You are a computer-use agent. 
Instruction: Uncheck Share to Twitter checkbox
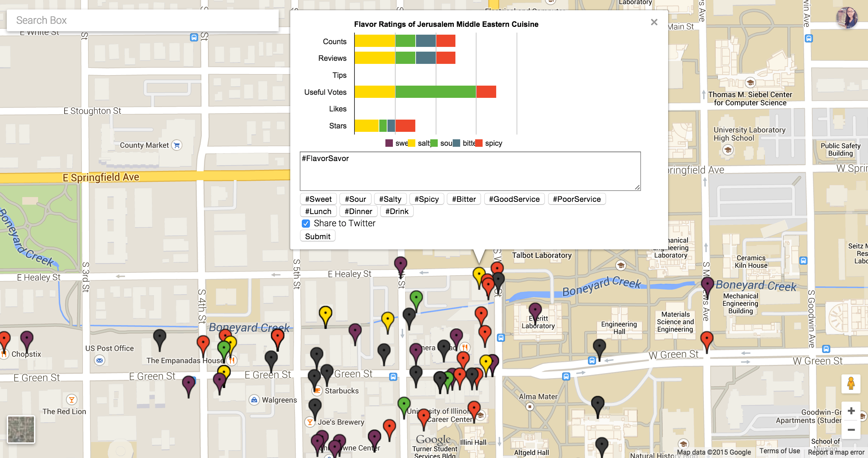click(x=306, y=223)
